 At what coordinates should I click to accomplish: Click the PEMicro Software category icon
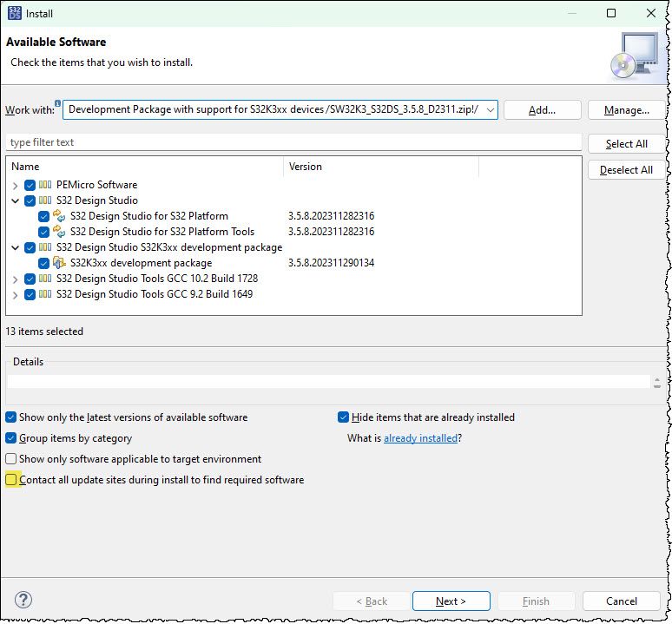pyautogui.click(x=45, y=185)
